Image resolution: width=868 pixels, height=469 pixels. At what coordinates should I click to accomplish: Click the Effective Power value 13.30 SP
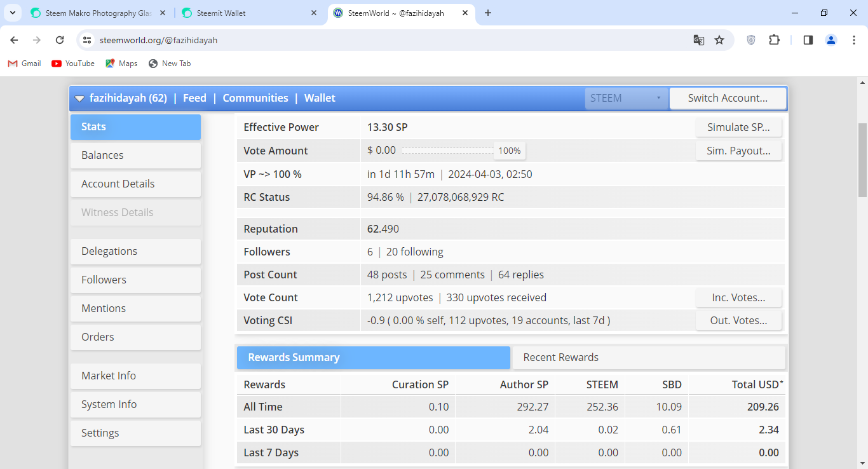click(388, 127)
